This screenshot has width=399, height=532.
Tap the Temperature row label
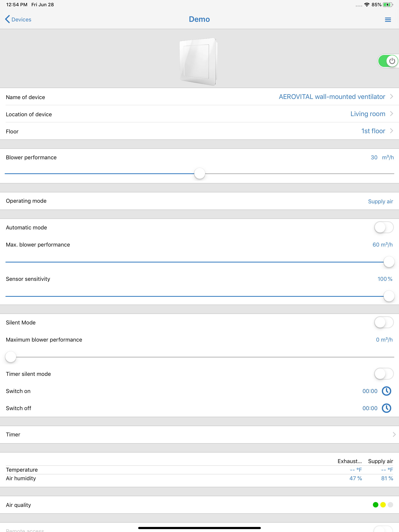[22, 470]
